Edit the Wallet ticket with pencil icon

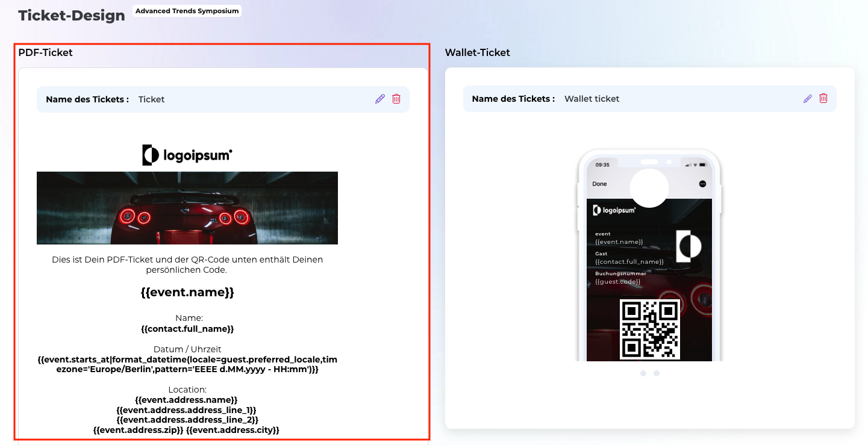[x=808, y=99]
